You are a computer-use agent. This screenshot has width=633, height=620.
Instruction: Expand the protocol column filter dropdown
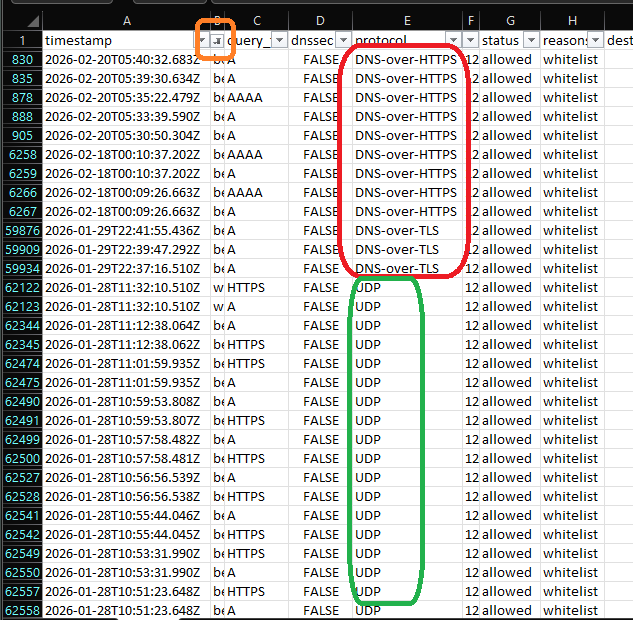pyautogui.click(x=452, y=40)
